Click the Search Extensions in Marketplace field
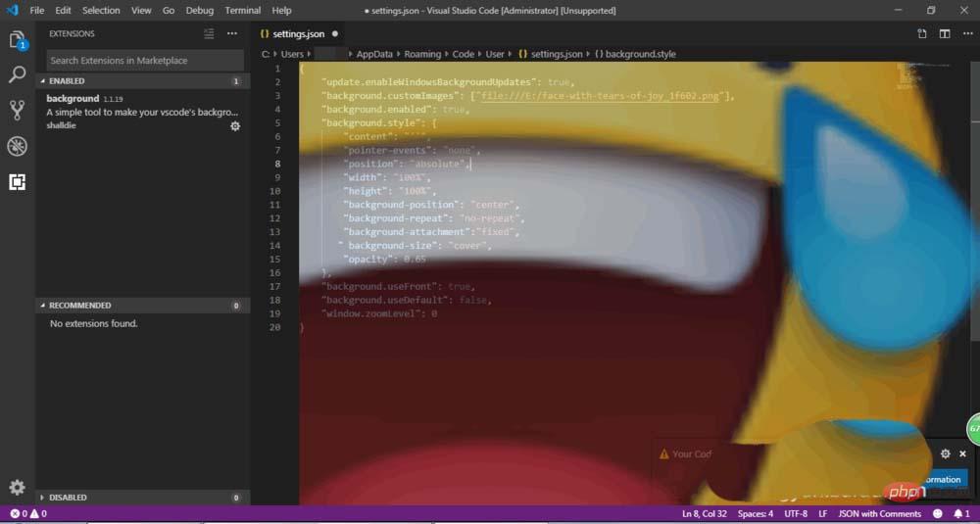Image resolution: width=980 pixels, height=524 pixels. (x=145, y=61)
